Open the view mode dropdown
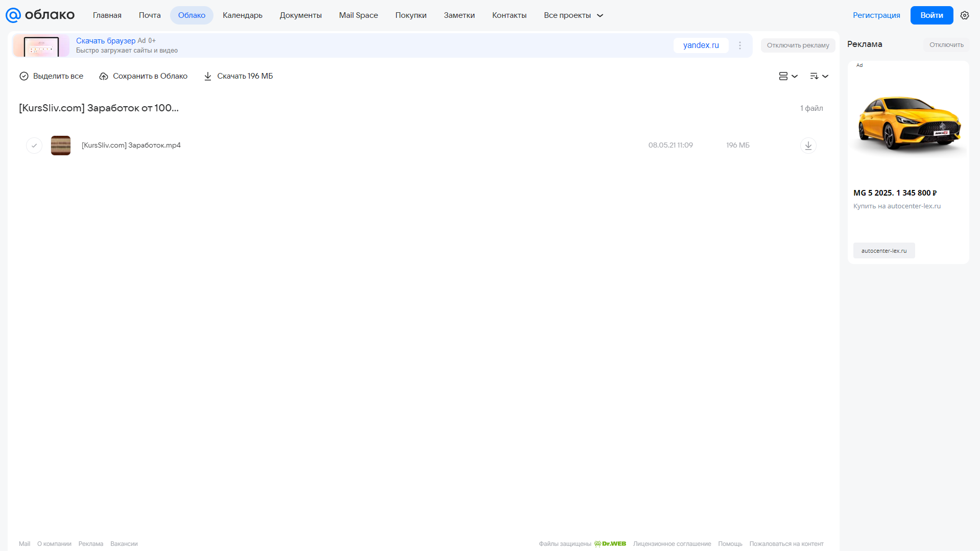Viewport: 980px width, 551px height. (788, 76)
